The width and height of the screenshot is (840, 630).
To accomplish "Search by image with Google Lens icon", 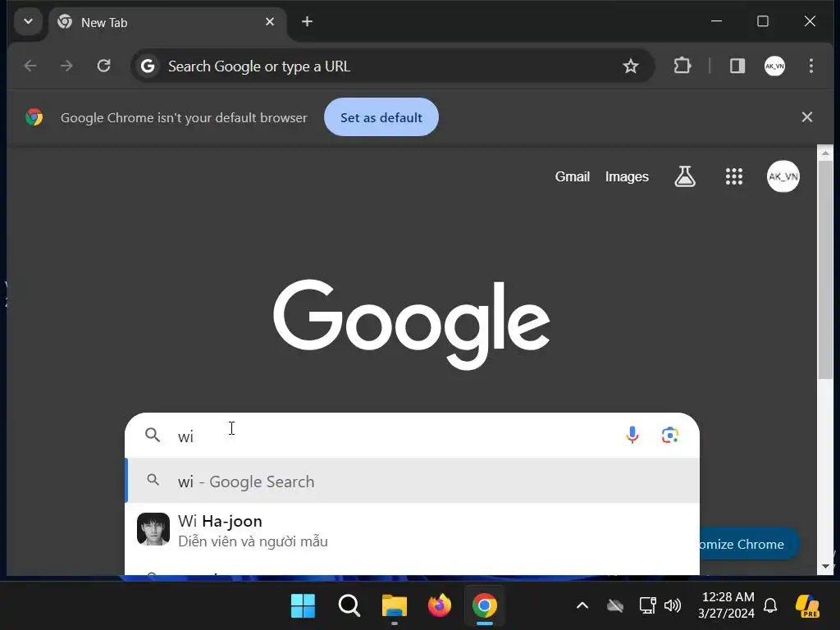I will pos(669,435).
